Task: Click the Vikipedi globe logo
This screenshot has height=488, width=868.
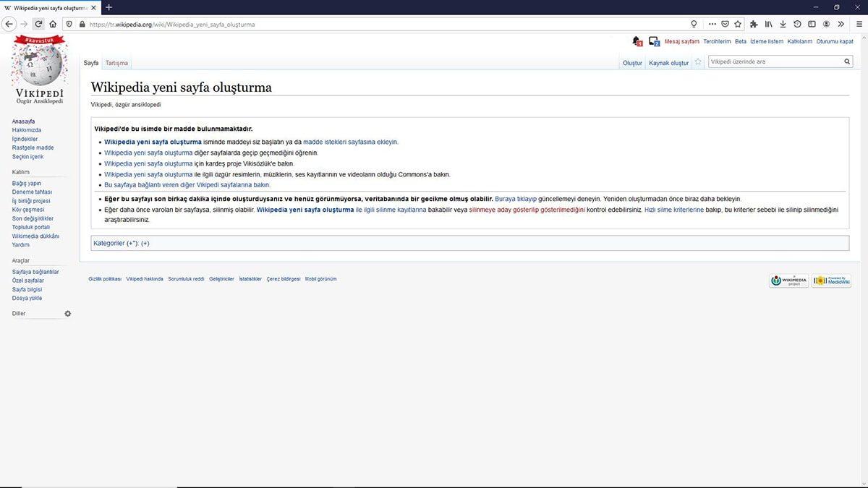Action: pyautogui.click(x=40, y=65)
